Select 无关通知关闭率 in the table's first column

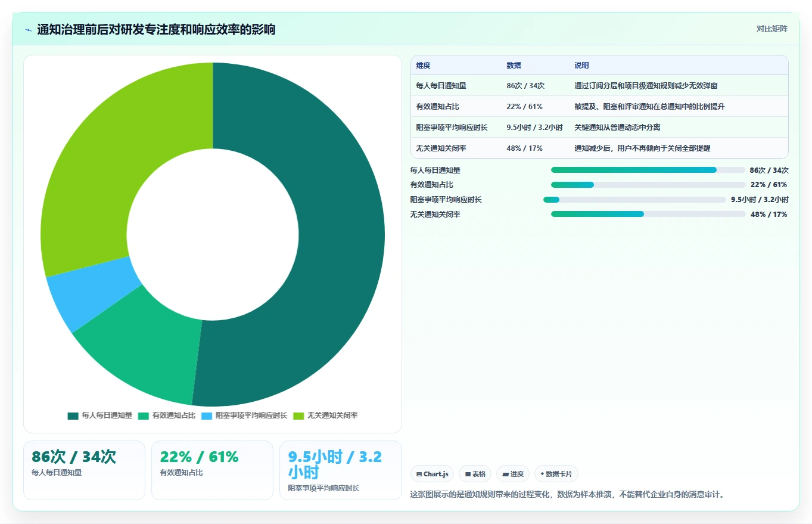[441, 148]
